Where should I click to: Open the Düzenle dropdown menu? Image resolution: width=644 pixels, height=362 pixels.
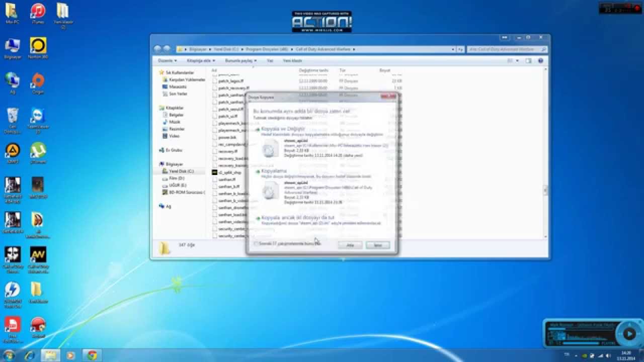pyautogui.click(x=168, y=60)
